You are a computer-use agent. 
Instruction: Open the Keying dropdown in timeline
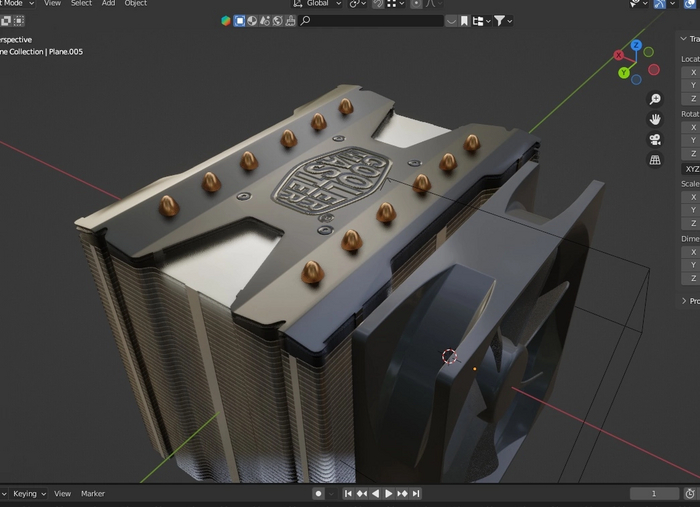27,494
